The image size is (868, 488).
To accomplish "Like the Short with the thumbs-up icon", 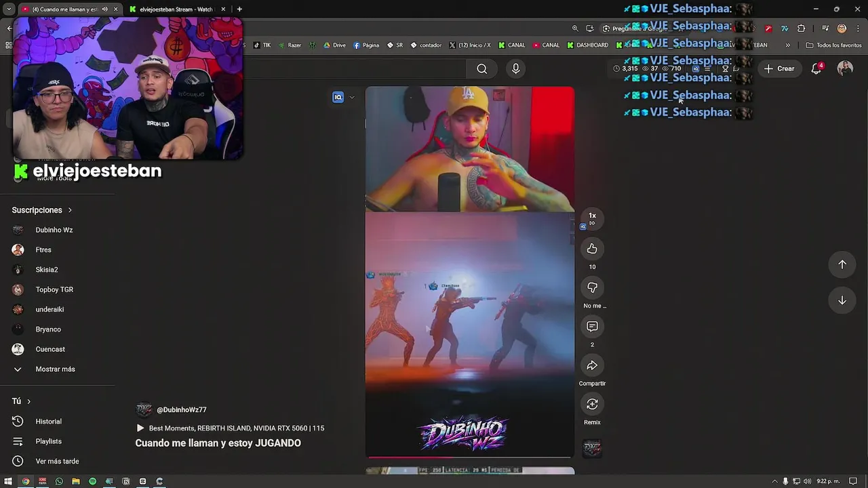I will [x=592, y=249].
